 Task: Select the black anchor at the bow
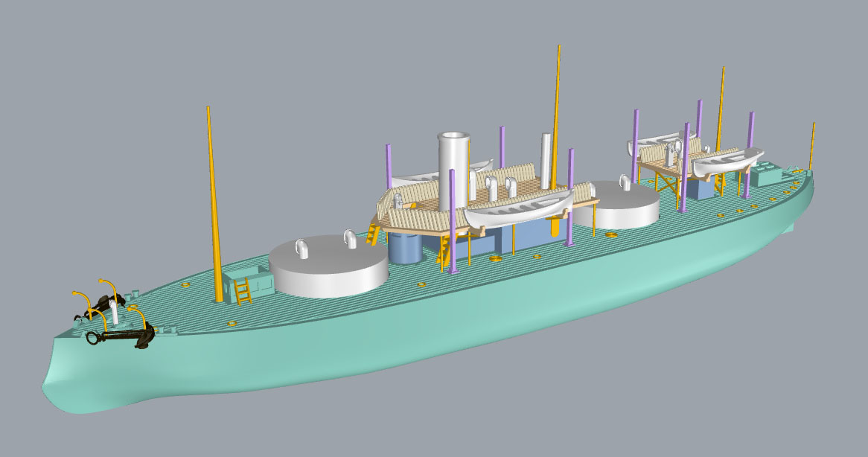pyautogui.click(x=119, y=337)
